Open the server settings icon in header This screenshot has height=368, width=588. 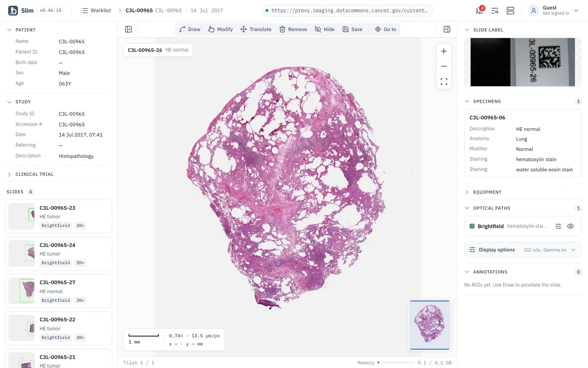[510, 11]
